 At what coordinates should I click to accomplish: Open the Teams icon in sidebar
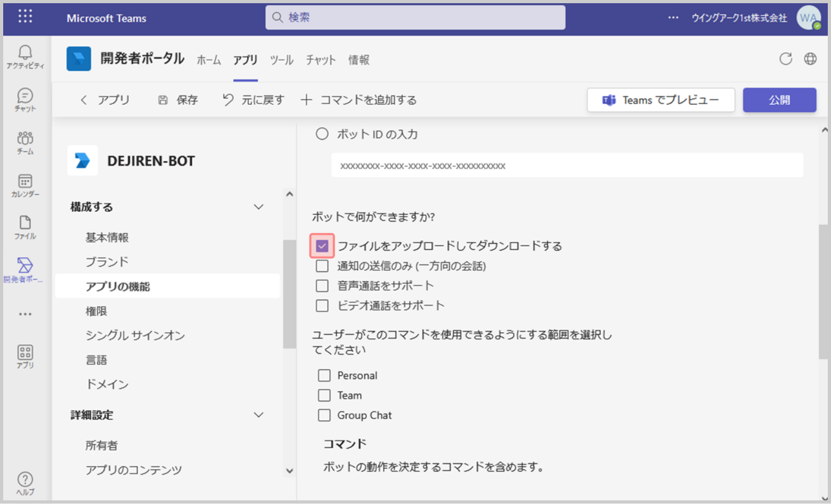25,139
